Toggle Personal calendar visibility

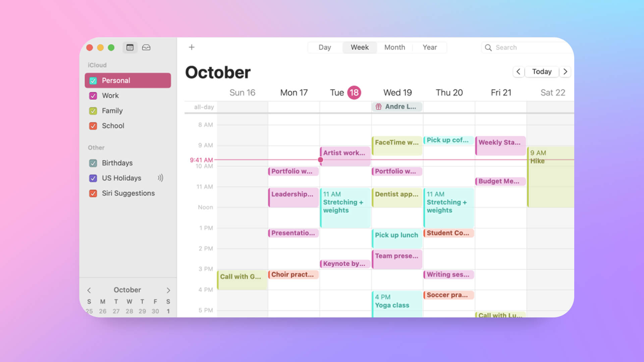coord(93,80)
